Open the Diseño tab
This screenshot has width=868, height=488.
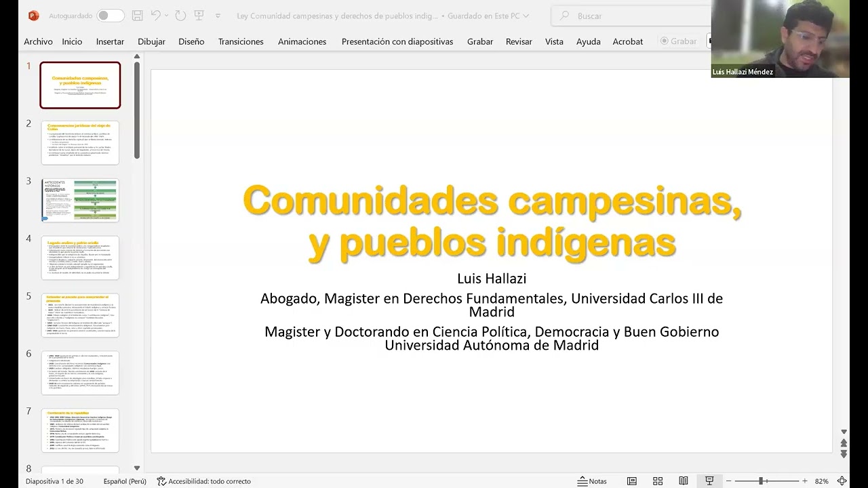(x=191, y=41)
